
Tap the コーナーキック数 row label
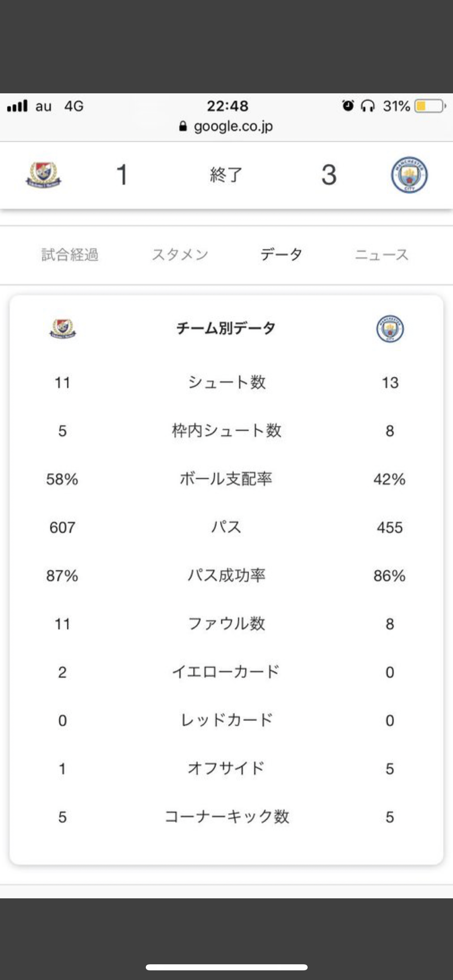227,817
